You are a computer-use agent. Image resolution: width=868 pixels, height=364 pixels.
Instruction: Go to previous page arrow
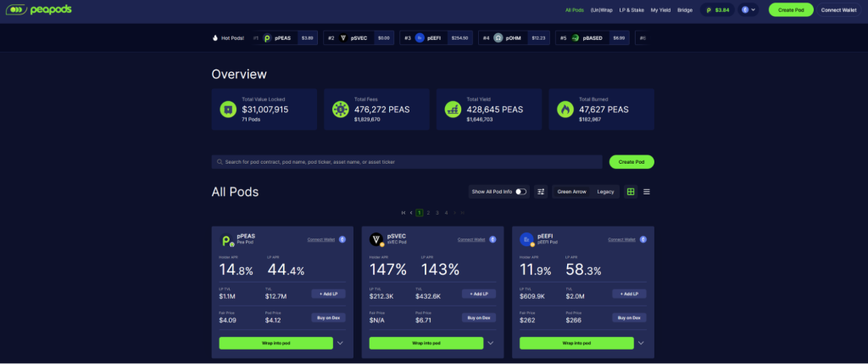pyautogui.click(x=411, y=213)
